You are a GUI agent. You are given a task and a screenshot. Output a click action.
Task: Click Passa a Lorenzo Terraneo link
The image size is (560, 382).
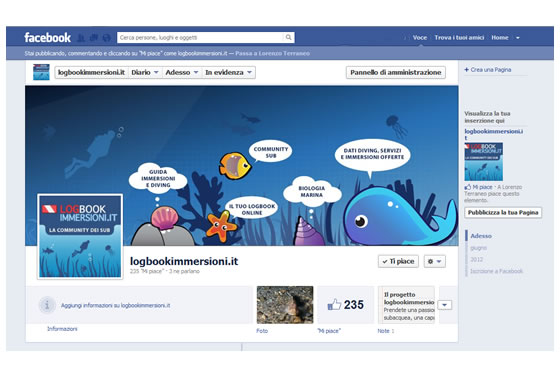pyautogui.click(x=272, y=53)
